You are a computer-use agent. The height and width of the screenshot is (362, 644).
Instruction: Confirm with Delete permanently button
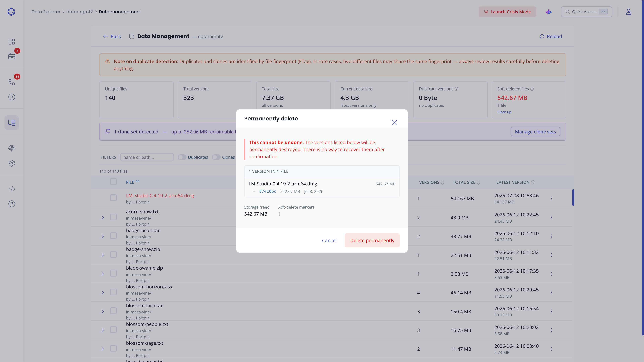[372, 240]
